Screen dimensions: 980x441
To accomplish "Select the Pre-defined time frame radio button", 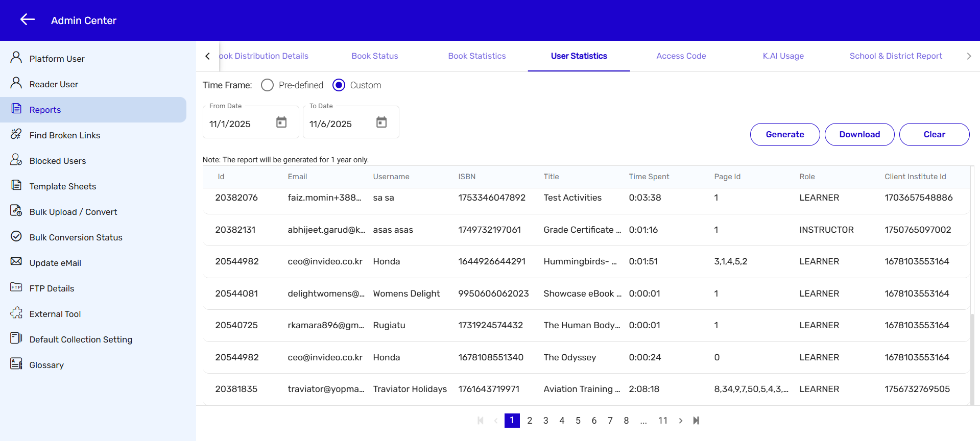I will [267, 85].
